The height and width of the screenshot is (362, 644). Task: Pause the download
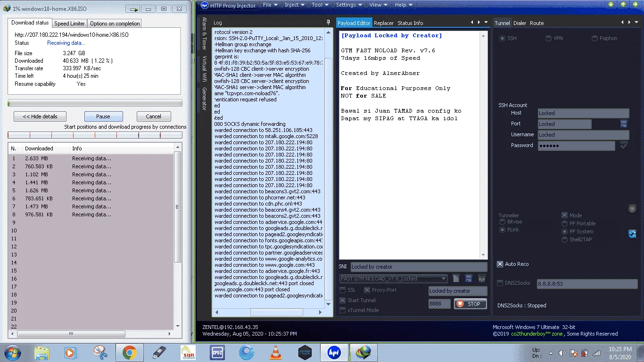[103, 116]
